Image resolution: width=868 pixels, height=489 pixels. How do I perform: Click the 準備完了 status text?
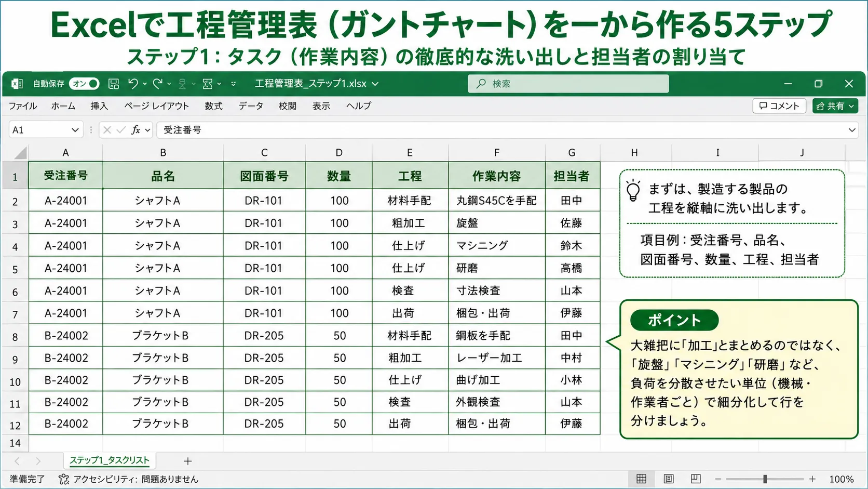point(27,479)
